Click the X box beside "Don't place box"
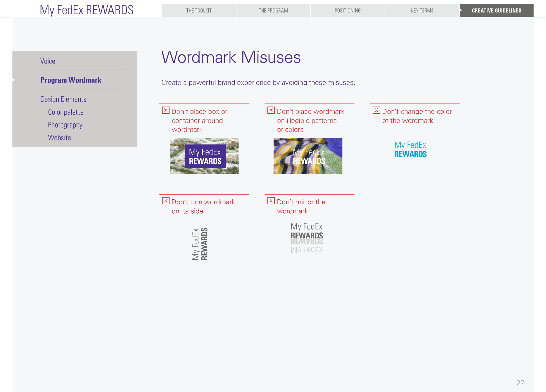 (x=166, y=110)
